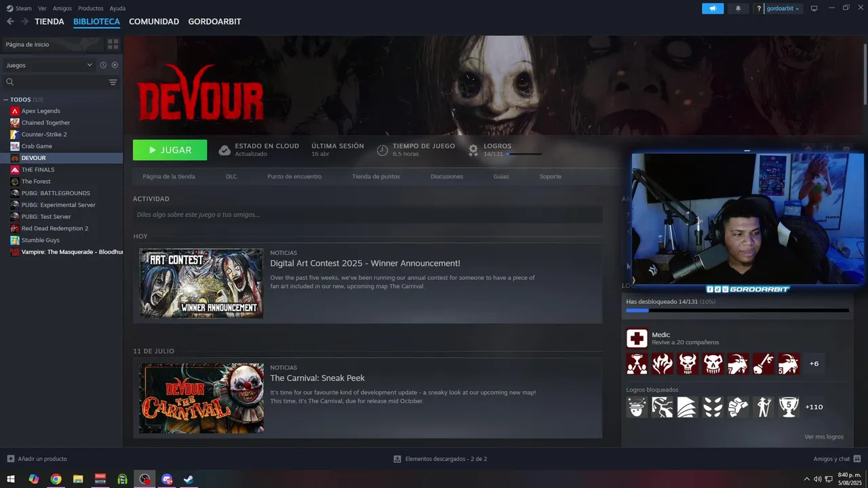This screenshot has height=488, width=868.
Task: Collapse the TODOS category
Action: (6, 100)
